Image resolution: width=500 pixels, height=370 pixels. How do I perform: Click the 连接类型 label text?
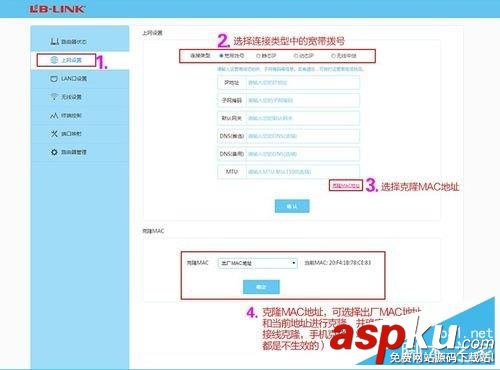pos(200,56)
